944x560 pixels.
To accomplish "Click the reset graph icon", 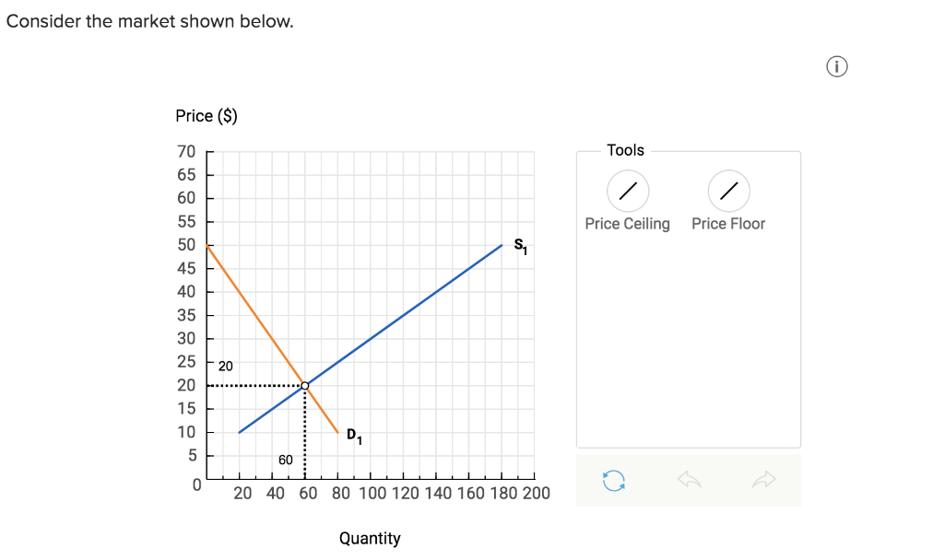I will (614, 481).
